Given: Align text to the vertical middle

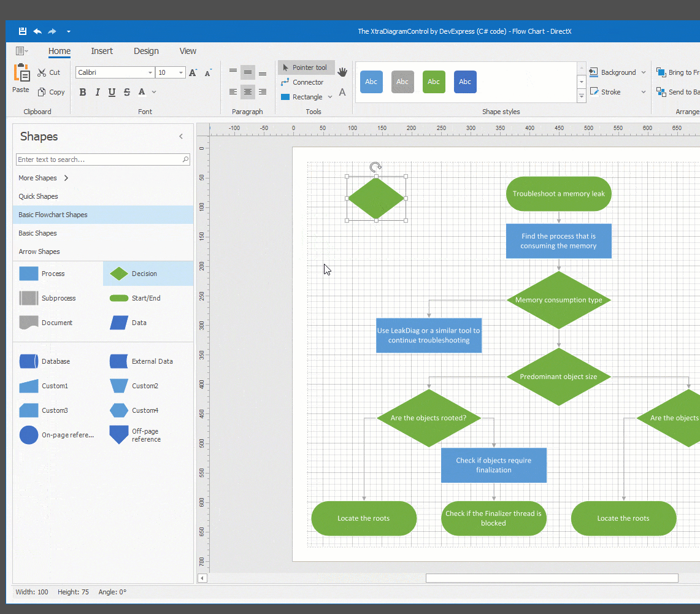Looking at the screenshot, I should [x=248, y=72].
